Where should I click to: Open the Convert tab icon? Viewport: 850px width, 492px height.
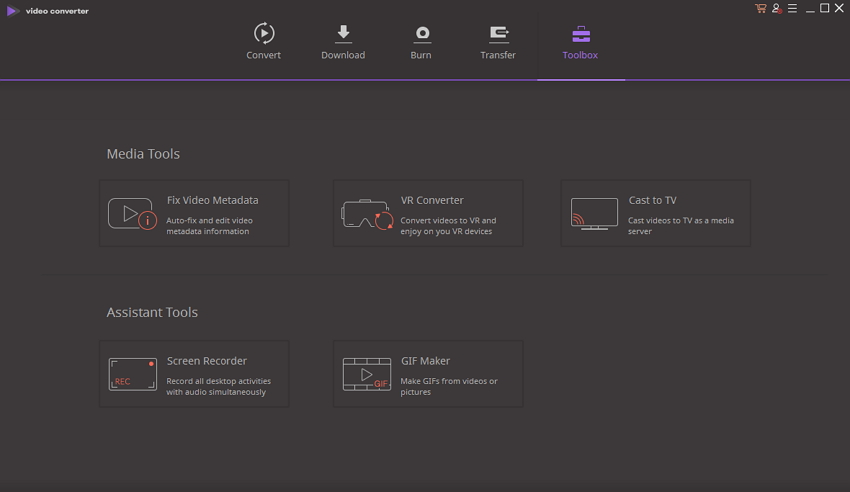264,34
